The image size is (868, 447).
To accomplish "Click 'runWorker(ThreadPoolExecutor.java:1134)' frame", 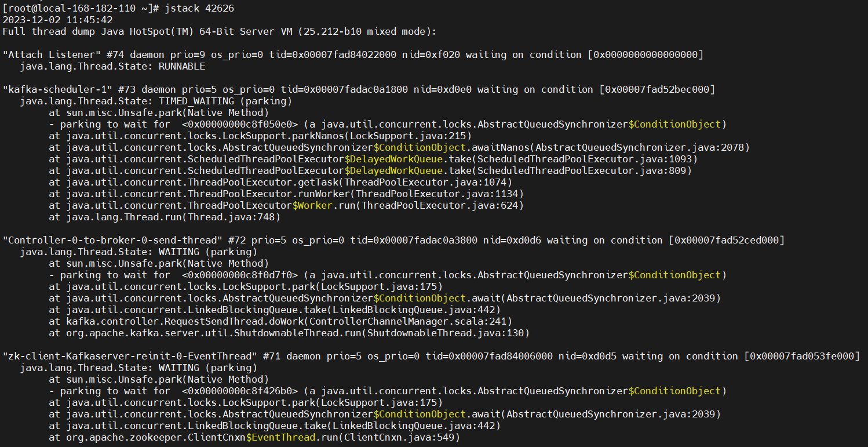I will (286, 194).
